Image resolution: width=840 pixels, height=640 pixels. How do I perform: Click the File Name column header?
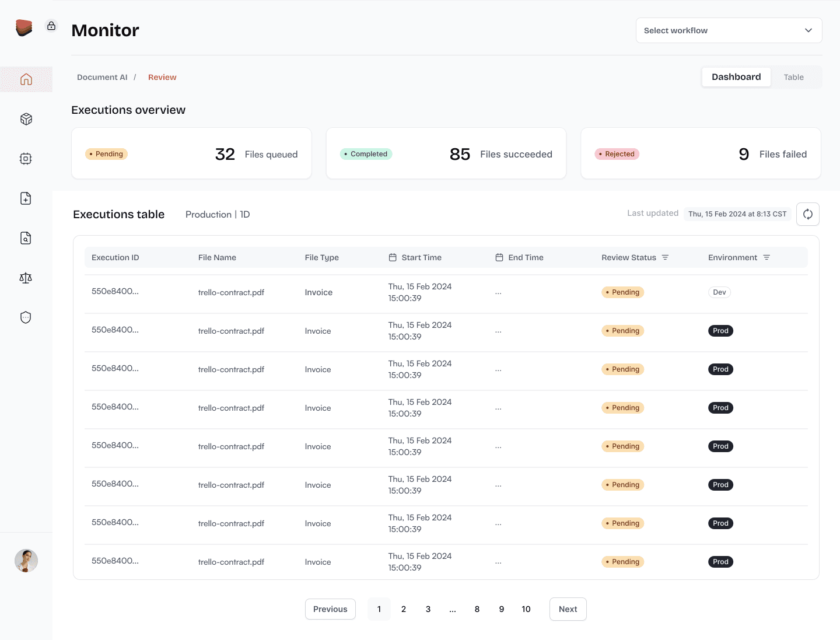[x=217, y=257]
